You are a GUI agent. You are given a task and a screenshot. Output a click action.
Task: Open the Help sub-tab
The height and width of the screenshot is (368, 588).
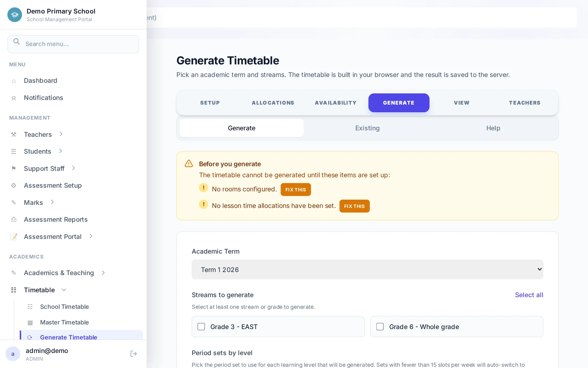[x=493, y=128]
